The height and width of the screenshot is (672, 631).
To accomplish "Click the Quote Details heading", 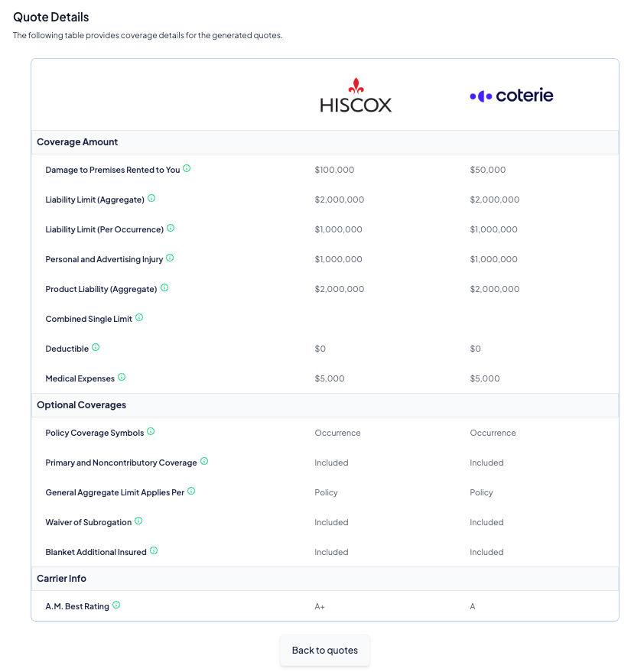I will click(51, 17).
